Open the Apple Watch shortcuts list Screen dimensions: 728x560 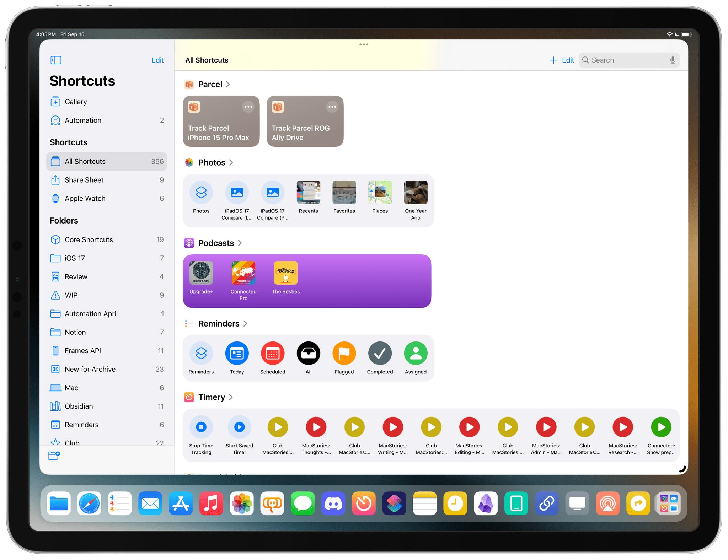point(107,198)
